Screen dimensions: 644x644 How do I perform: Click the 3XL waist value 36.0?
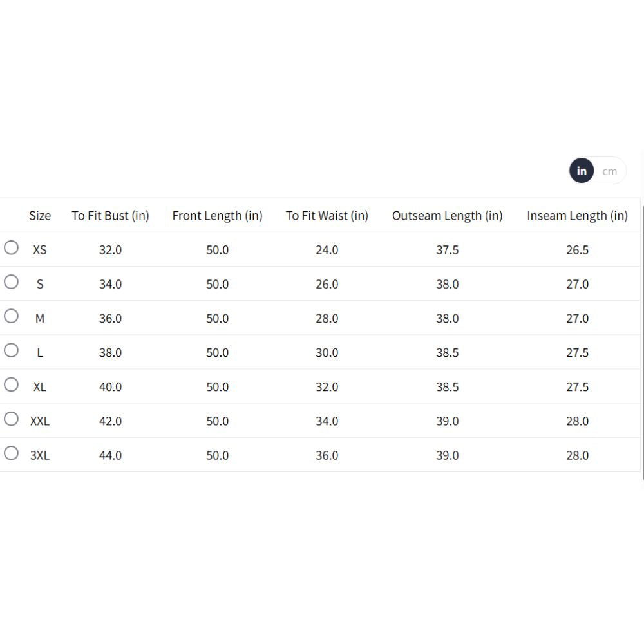point(327,455)
